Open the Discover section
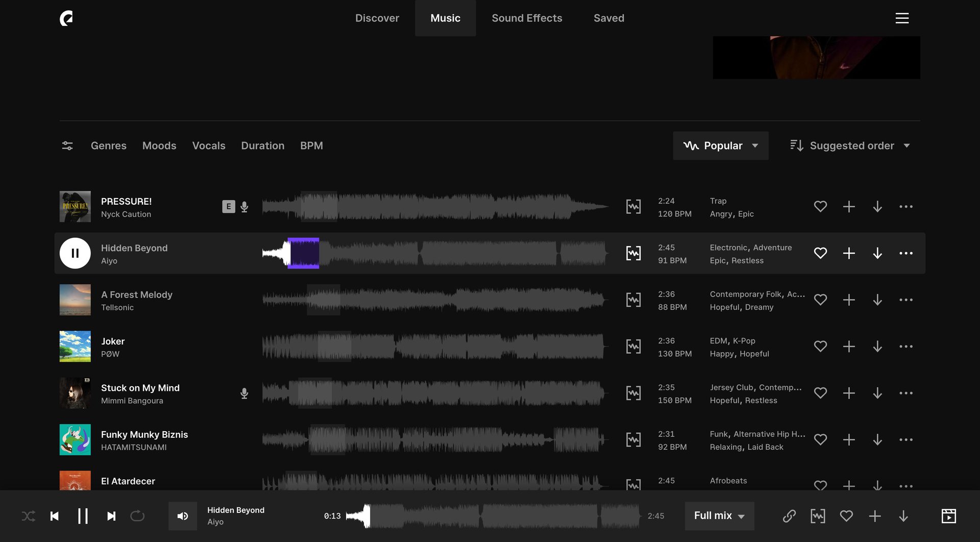Screen dimensions: 980x542 tap(377, 18)
